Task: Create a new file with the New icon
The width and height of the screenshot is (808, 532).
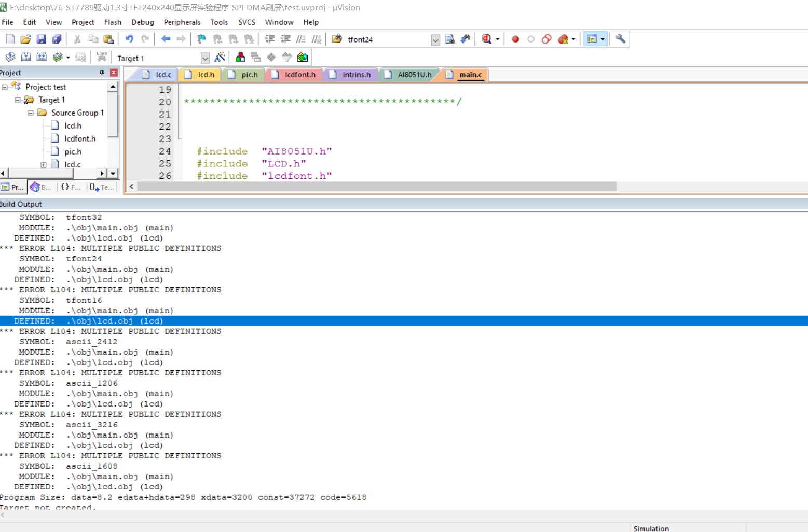Action: point(10,39)
